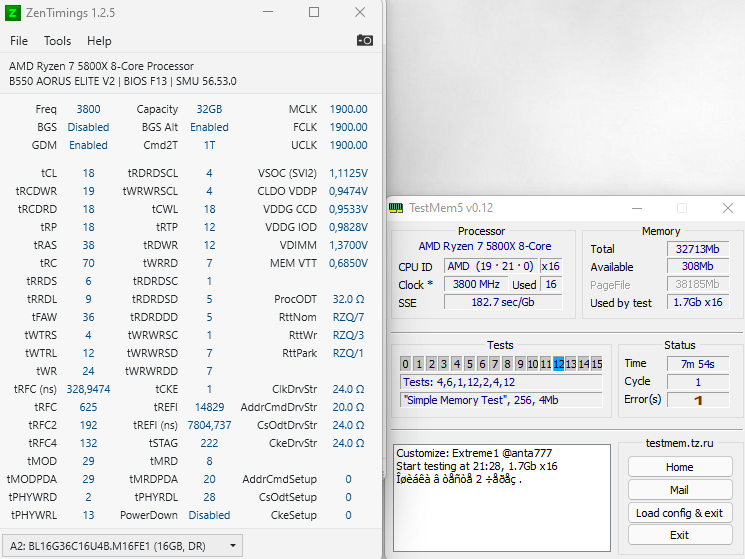The width and height of the screenshot is (745, 559).
Task: Select test box 2 in Tests
Action: (x=431, y=364)
